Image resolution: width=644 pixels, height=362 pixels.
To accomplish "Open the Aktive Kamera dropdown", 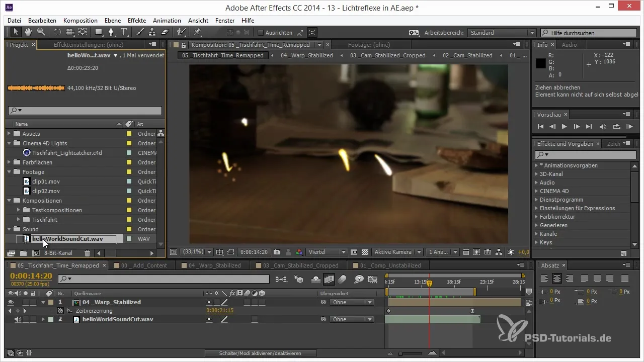I will click(398, 252).
